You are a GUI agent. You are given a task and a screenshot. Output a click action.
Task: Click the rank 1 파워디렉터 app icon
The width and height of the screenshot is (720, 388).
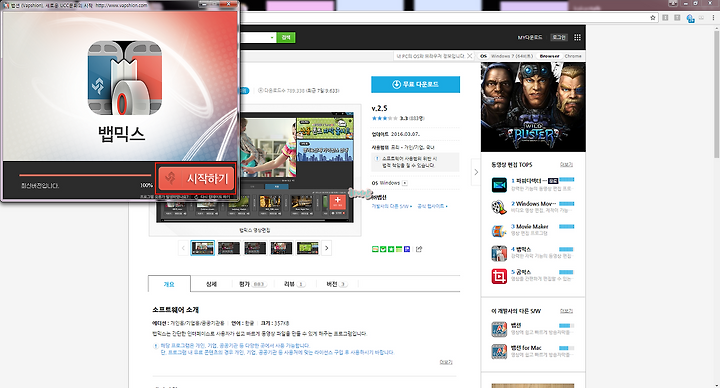click(x=499, y=185)
